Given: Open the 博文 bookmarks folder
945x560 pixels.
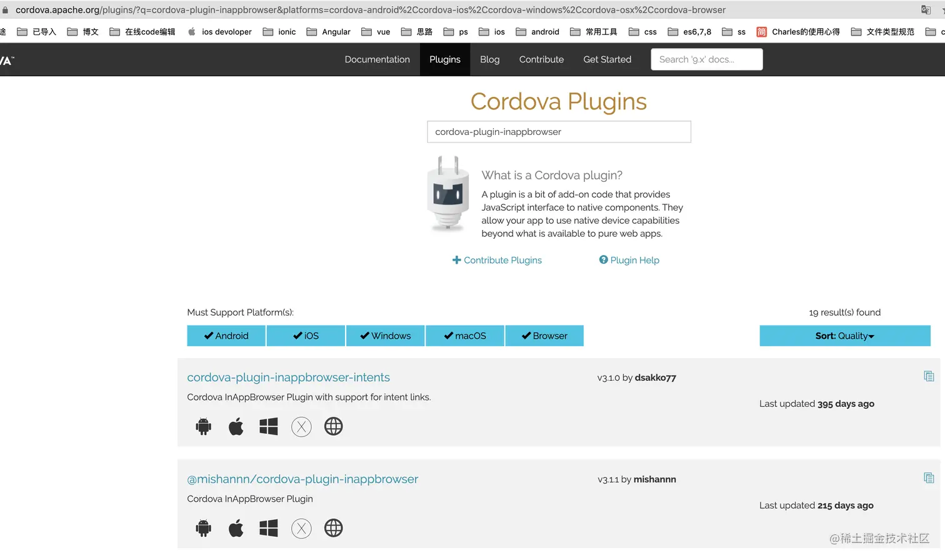Looking at the screenshot, I should 82,32.
